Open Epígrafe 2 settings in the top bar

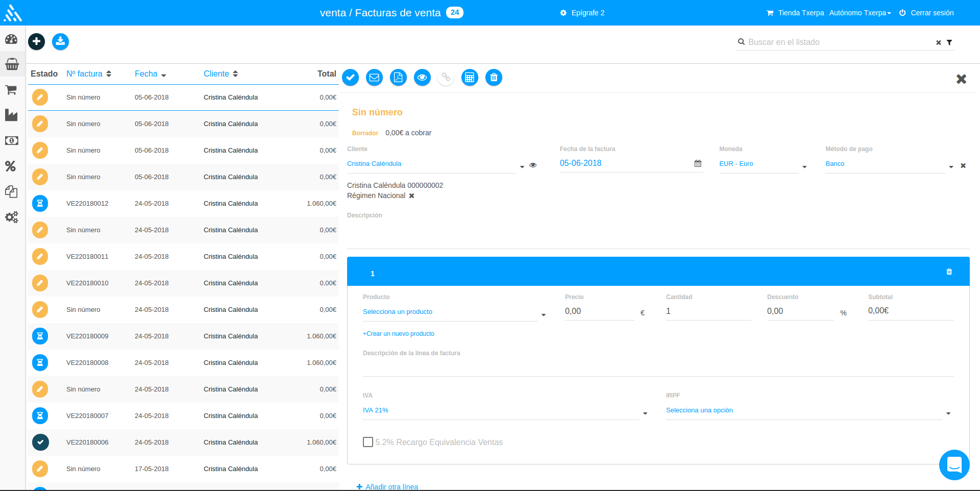tap(582, 13)
